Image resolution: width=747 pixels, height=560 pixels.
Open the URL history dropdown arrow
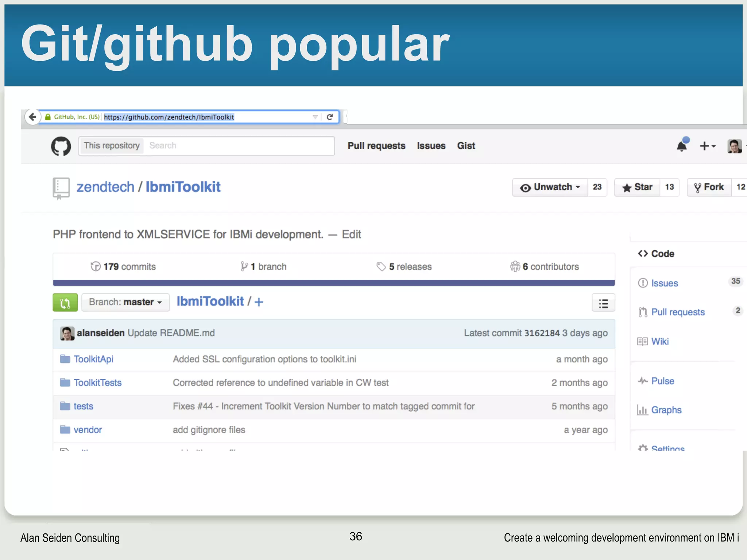315,117
